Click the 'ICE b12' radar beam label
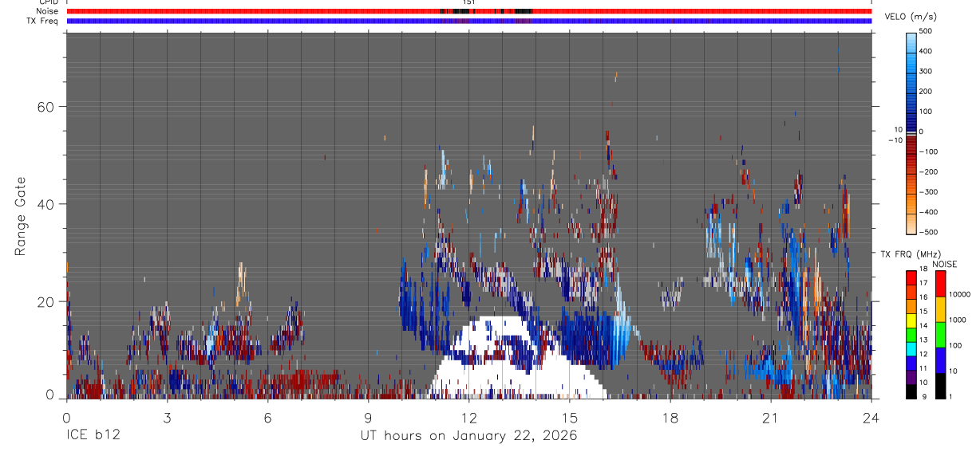980x452 pixels. 93,435
